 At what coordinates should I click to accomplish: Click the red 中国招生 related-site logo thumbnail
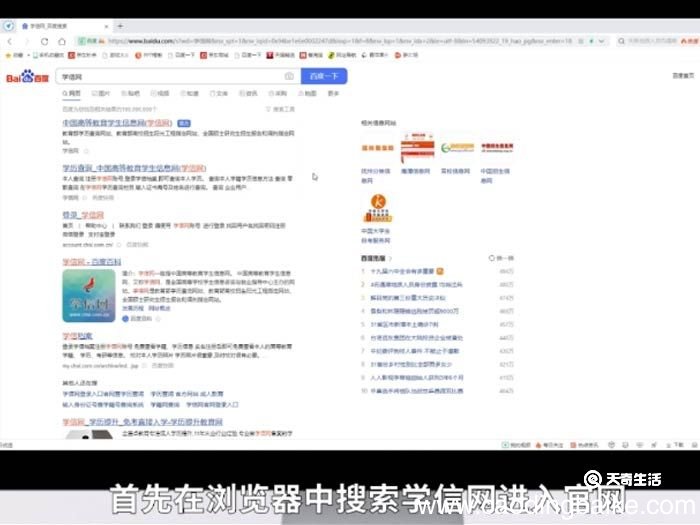[x=497, y=148]
